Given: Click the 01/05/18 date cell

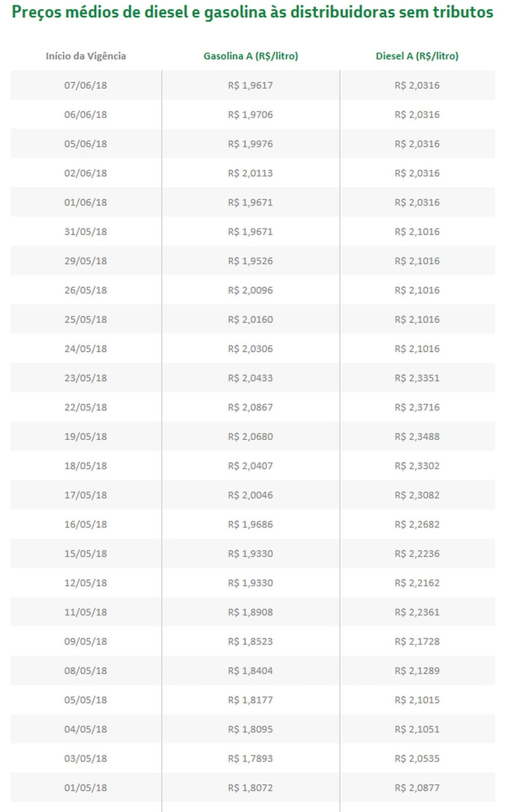Looking at the screenshot, I should (x=85, y=788).
